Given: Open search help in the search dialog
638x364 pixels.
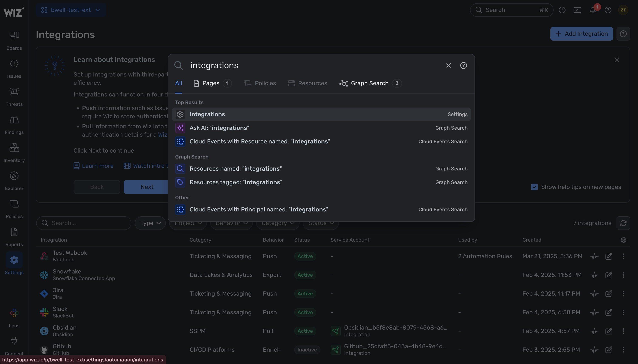Looking at the screenshot, I should [463, 65].
